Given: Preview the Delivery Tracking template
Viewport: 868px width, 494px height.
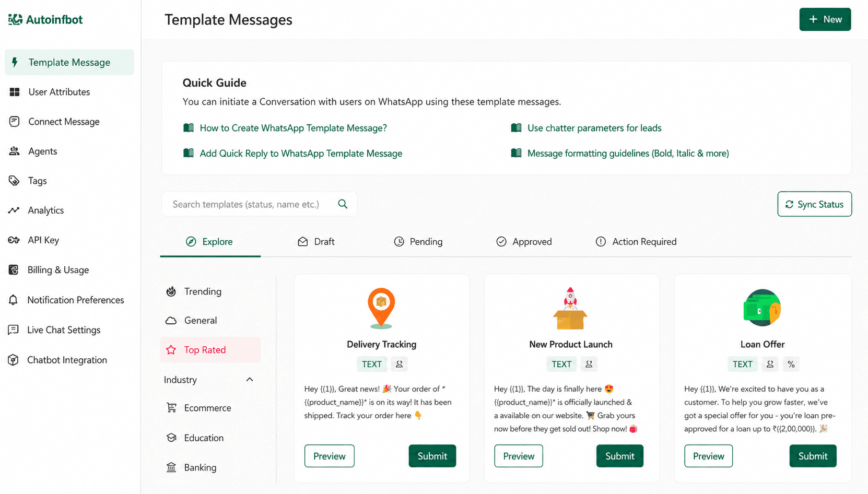Looking at the screenshot, I should [x=330, y=456].
